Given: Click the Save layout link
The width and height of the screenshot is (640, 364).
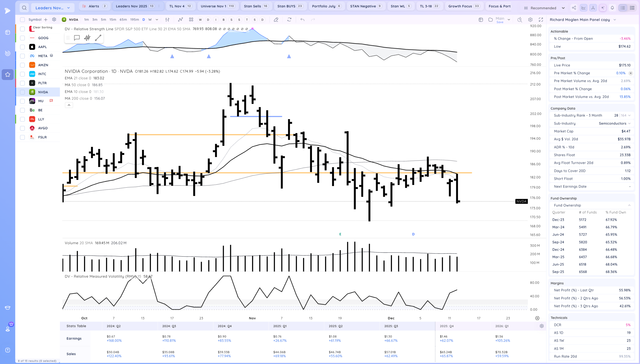Looking at the screenshot, I should coord(500,22).
